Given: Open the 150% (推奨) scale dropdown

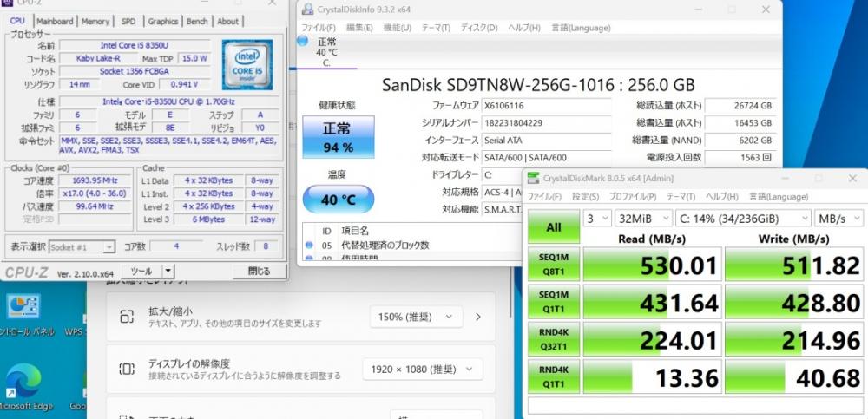Looking at the screenshot, I should 416,318.
